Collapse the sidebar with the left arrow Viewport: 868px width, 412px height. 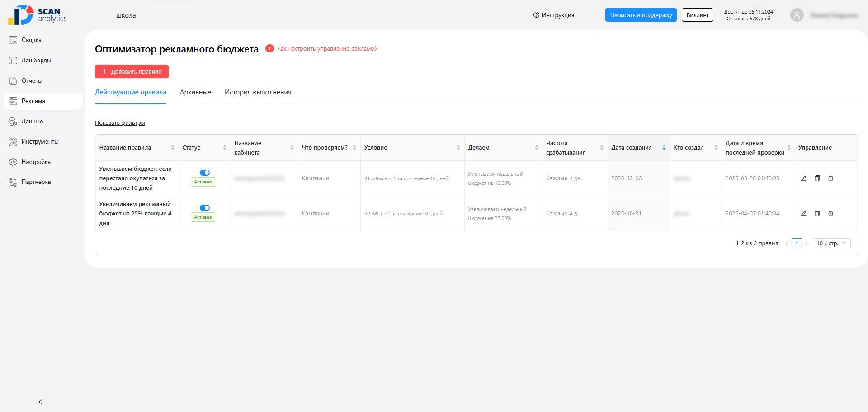[x=41, y=402]
